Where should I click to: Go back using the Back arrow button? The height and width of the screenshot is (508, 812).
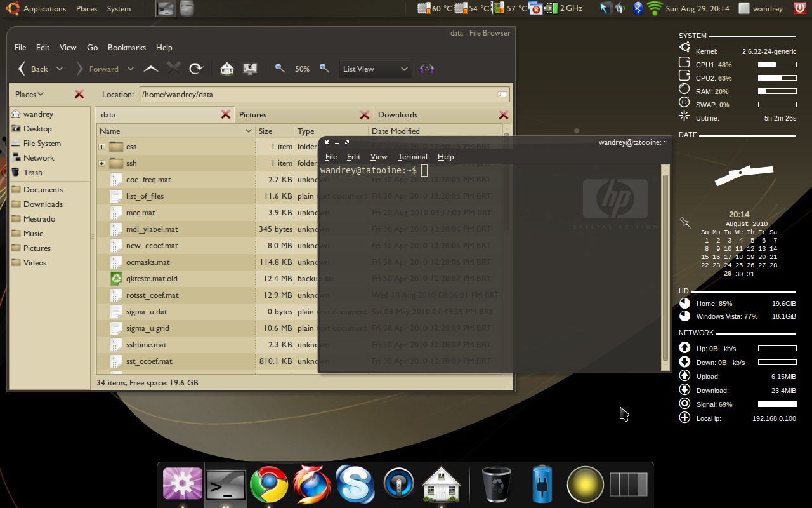(32, 69)
